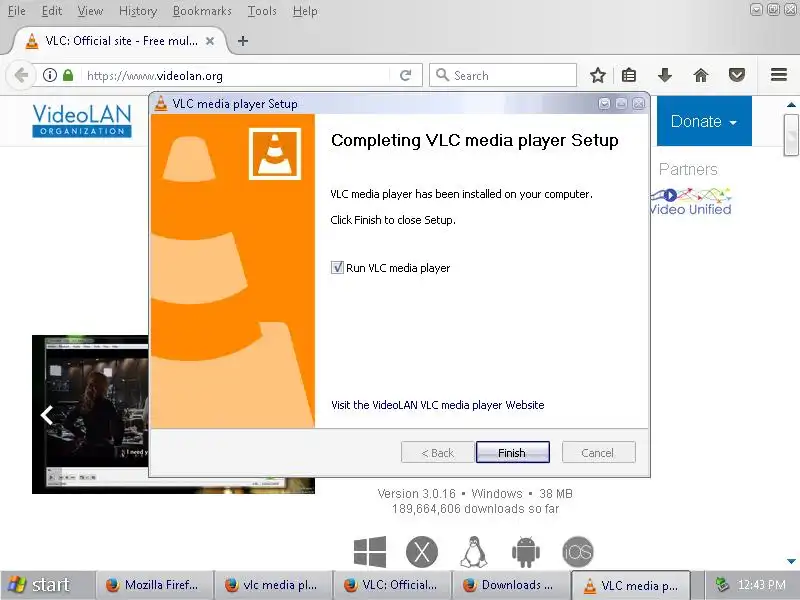Open the Help menu
Image resolution: width=800 pixels, height=600 pixels.
point(305,11)
